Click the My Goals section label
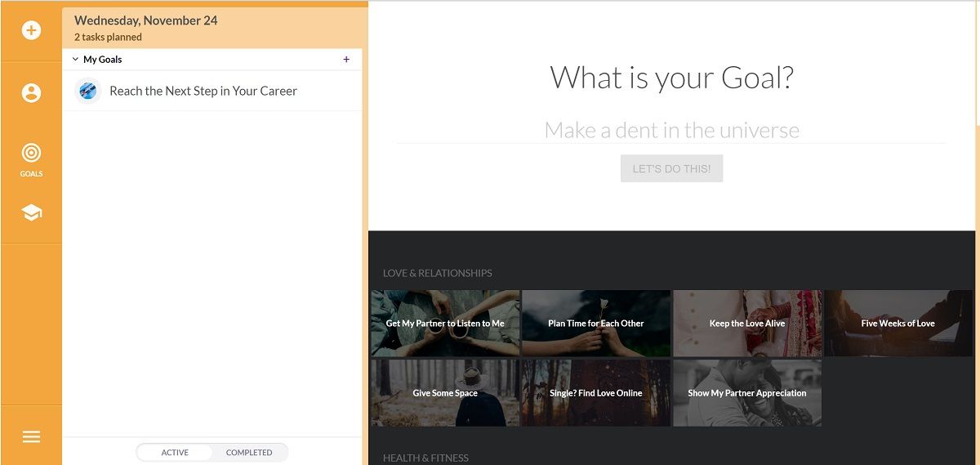The image size is (980, 465). click(103, 60)
